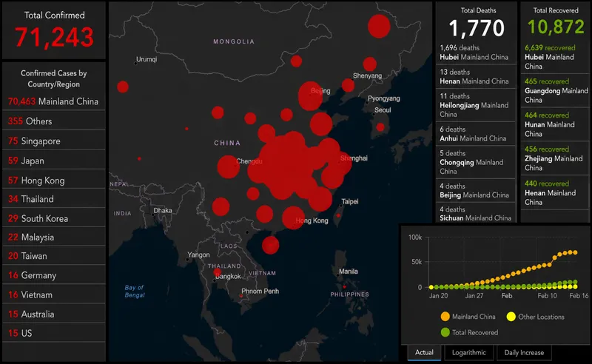Screen dimensions: 592x364
Task: Select Mainland China in country list
Action: point(53,101)
